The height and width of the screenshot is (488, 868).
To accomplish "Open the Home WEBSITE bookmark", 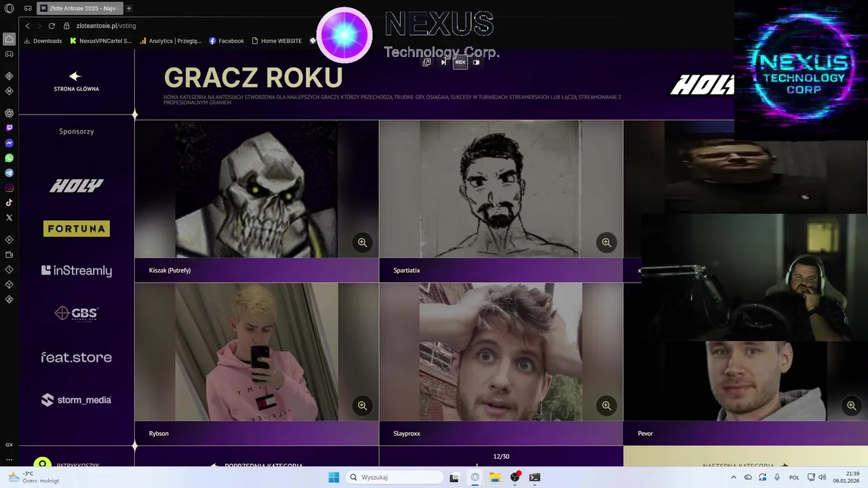I will pyautogui.click(x=277, y=41).
